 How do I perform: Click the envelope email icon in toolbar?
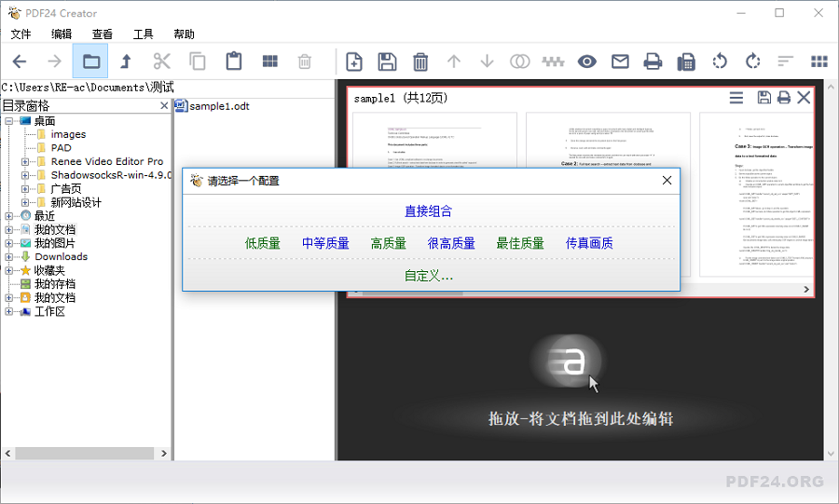[620, 61]
